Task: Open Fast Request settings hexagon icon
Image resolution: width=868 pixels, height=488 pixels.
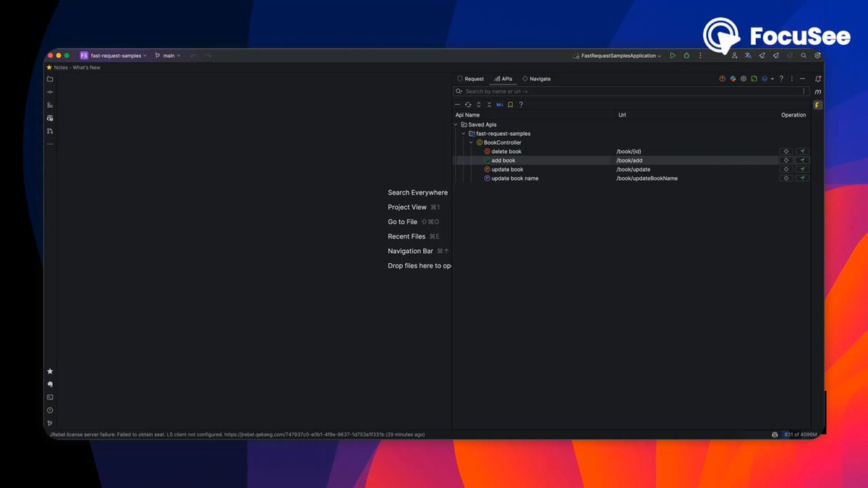Action: pos(743,79)
